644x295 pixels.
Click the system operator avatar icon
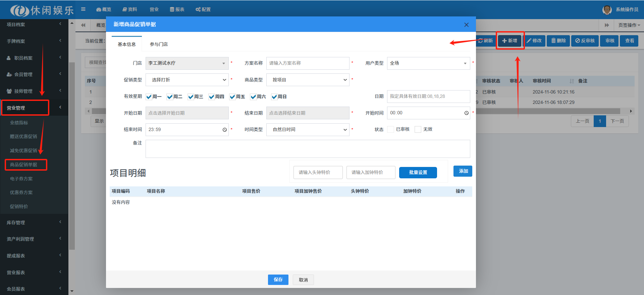[607, 10]
